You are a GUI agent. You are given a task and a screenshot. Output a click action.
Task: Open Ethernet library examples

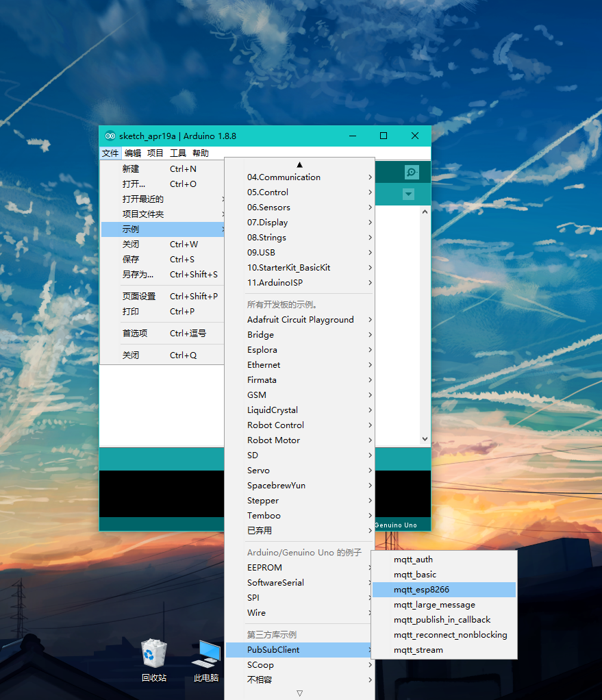[299, 365]
